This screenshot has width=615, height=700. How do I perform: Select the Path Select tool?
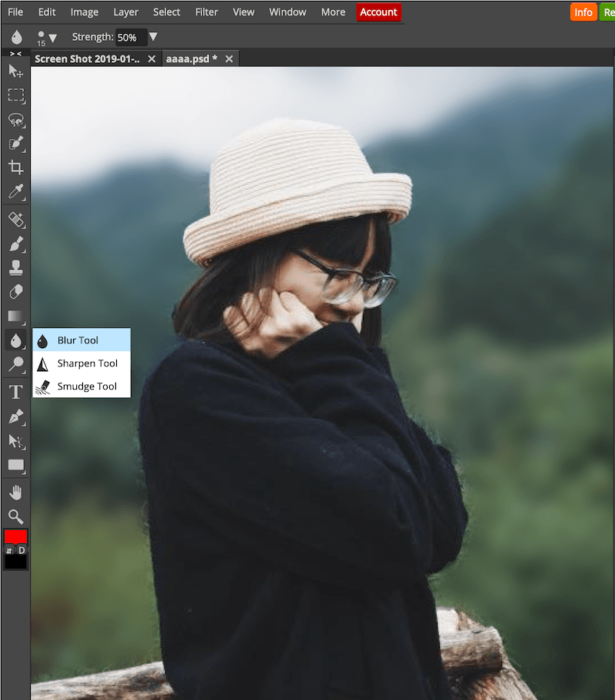15,441
